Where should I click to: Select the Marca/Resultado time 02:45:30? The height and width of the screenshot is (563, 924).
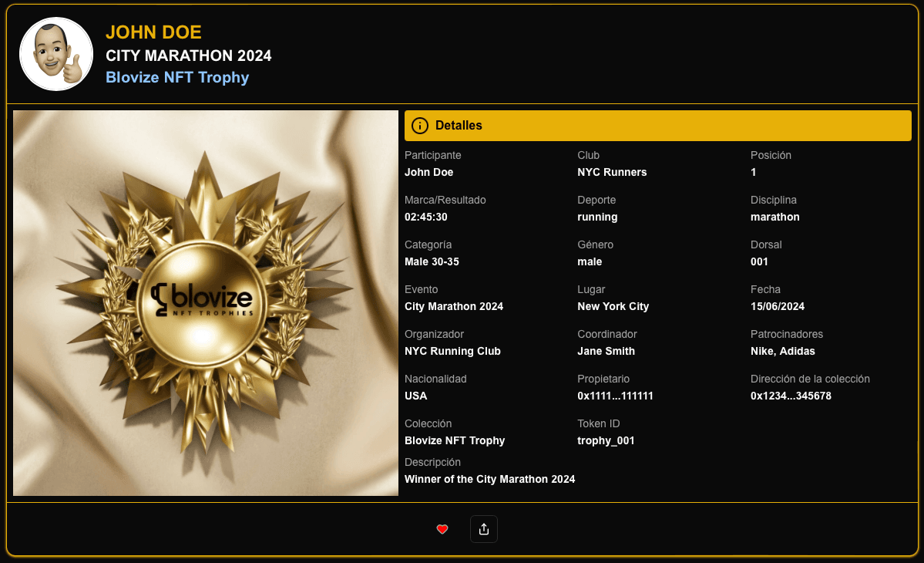428,217
